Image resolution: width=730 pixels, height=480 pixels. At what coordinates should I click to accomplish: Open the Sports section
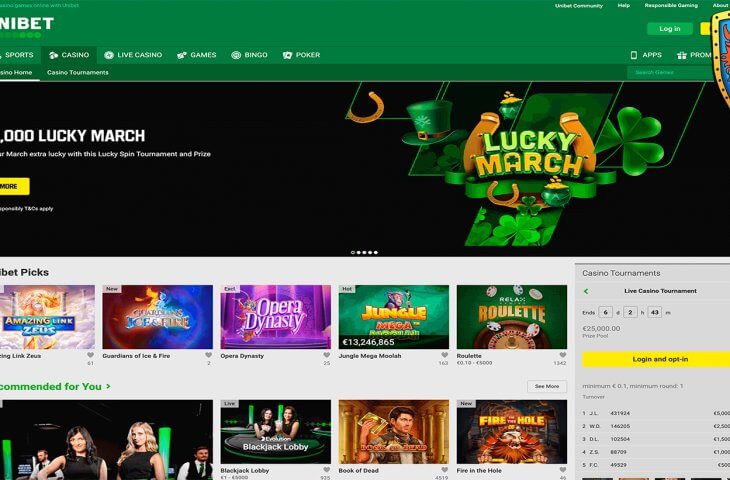[18, 55]
